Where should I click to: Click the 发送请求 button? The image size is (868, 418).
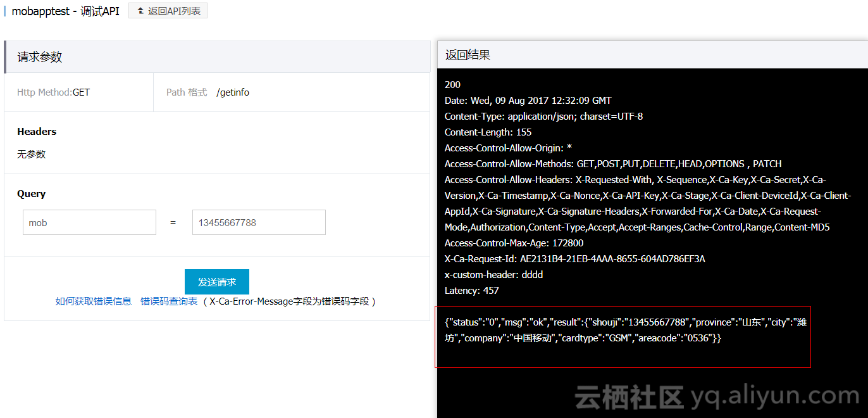[x=217, y=282]
